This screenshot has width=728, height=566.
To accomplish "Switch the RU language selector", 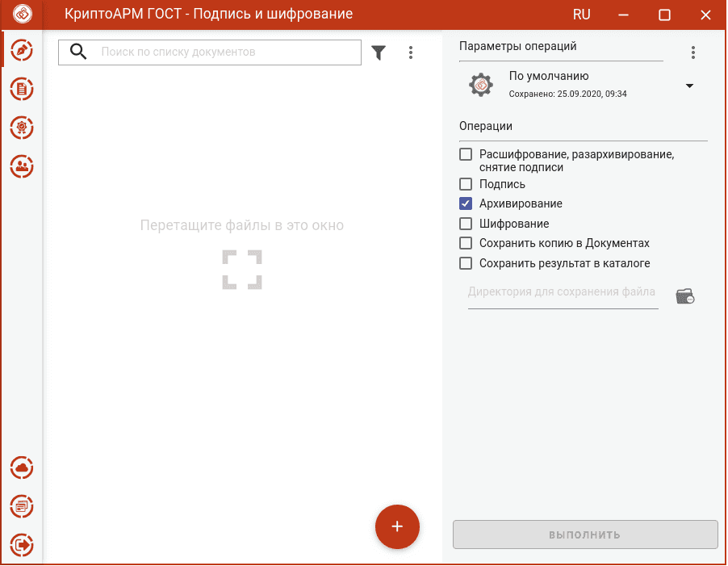I will click(x=581, y=15).
